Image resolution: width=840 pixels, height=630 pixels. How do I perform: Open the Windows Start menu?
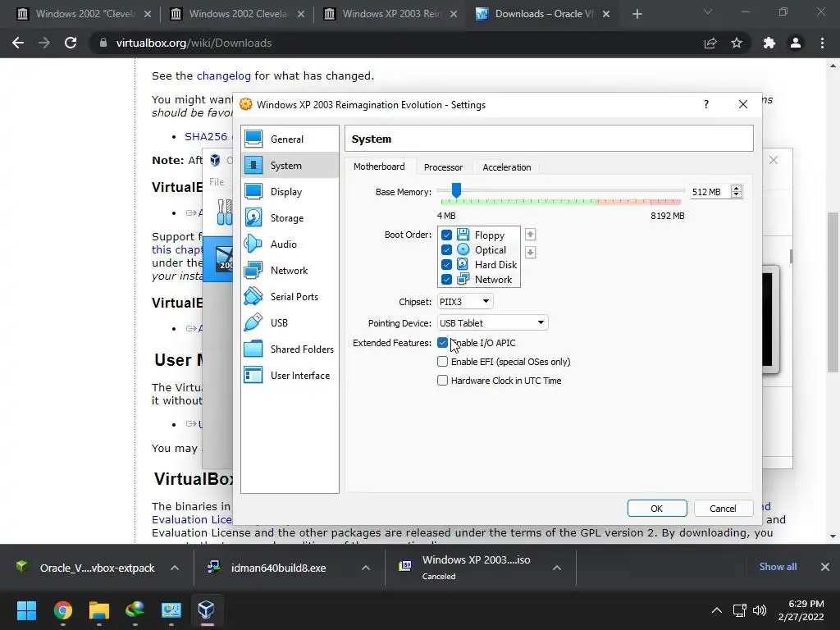pos(26,610)
